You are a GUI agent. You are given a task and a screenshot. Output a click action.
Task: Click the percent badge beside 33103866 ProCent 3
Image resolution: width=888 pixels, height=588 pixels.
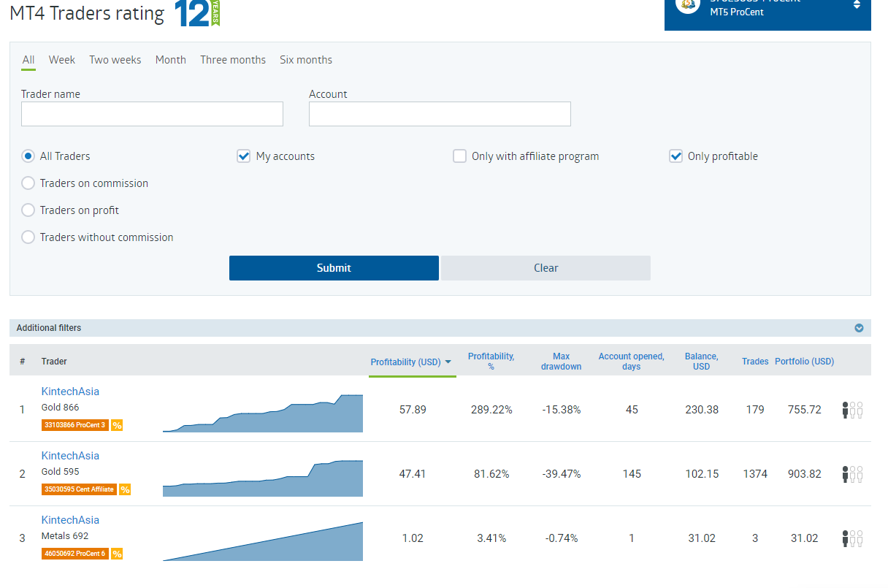pyautogui.click(x=117, y=425)
